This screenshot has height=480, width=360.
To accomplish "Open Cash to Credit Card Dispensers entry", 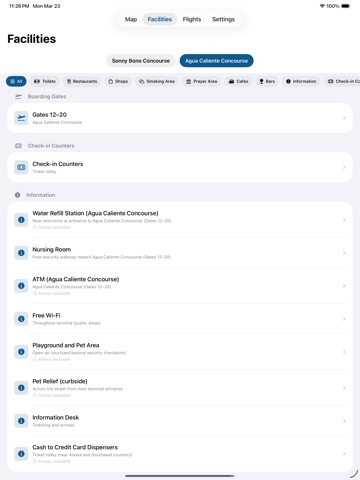I will point(180,454).
